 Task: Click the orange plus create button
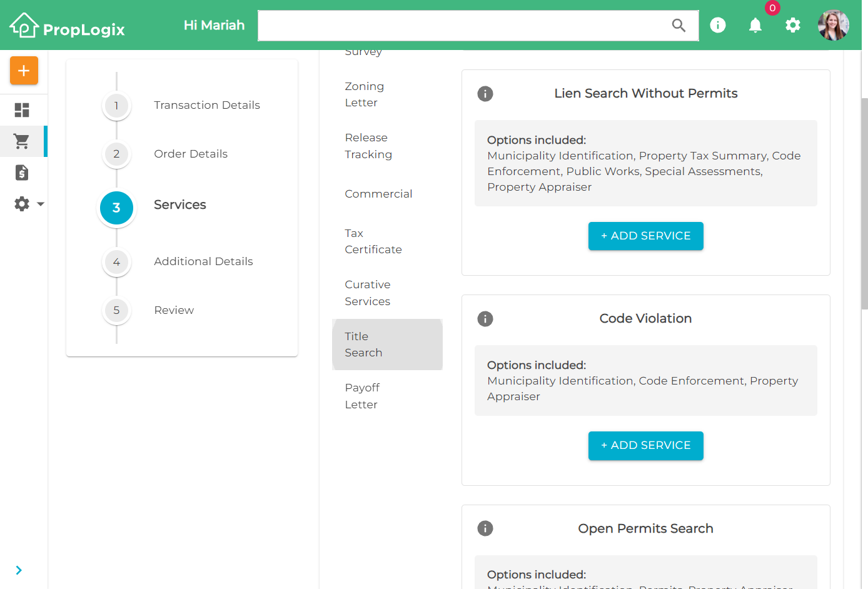pos(24,71)
